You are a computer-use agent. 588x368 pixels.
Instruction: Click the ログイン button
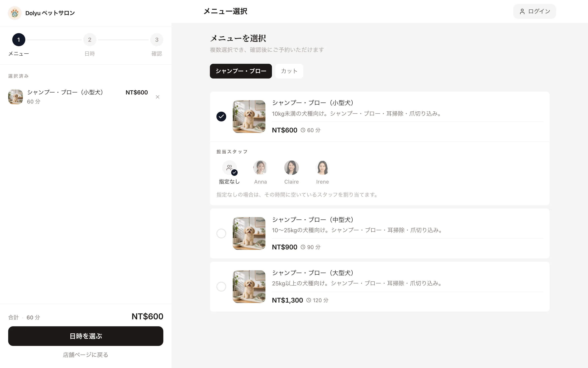click(534, 11)
